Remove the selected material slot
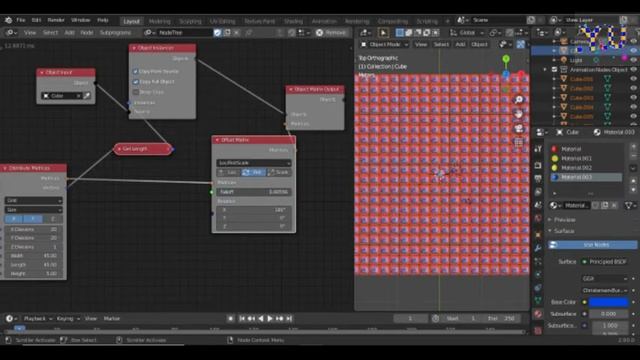Image resolution: width=640 pixels, height=360 pixels. pyautogui.click(x=633, y=156)
